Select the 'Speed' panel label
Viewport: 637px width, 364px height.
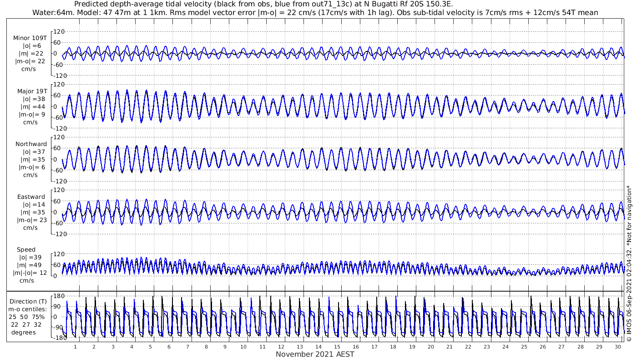(x=26, y=249)
